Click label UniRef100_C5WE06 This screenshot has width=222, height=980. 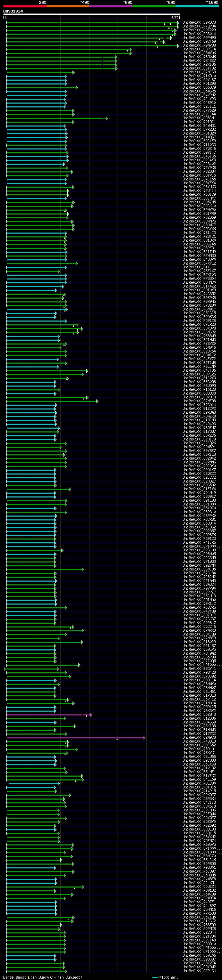199,956
